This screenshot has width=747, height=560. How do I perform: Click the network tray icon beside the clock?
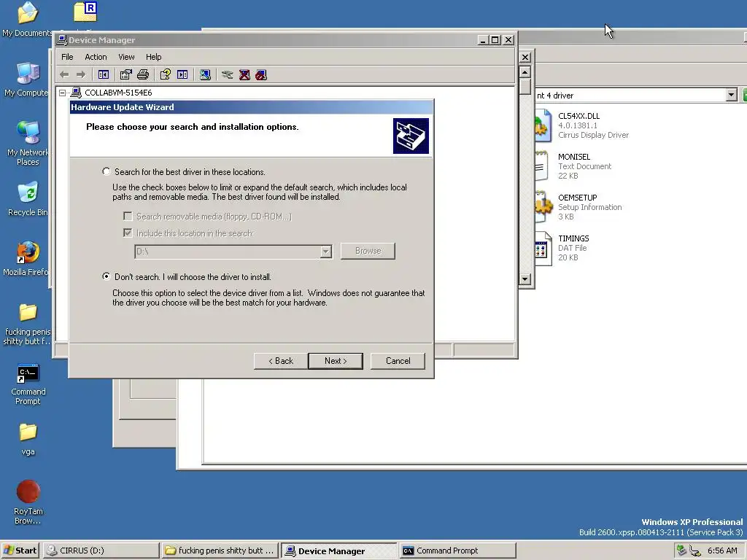[x=695, y=551]
